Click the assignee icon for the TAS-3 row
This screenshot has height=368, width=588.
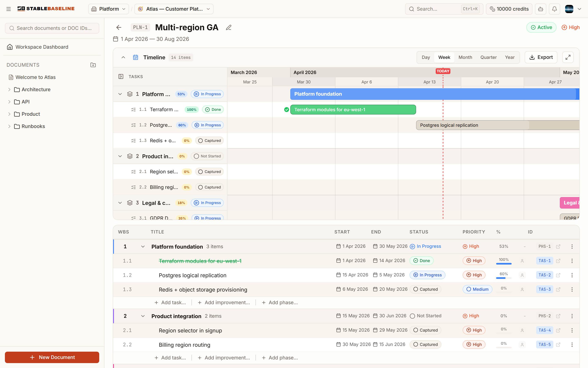pos(522,289)
